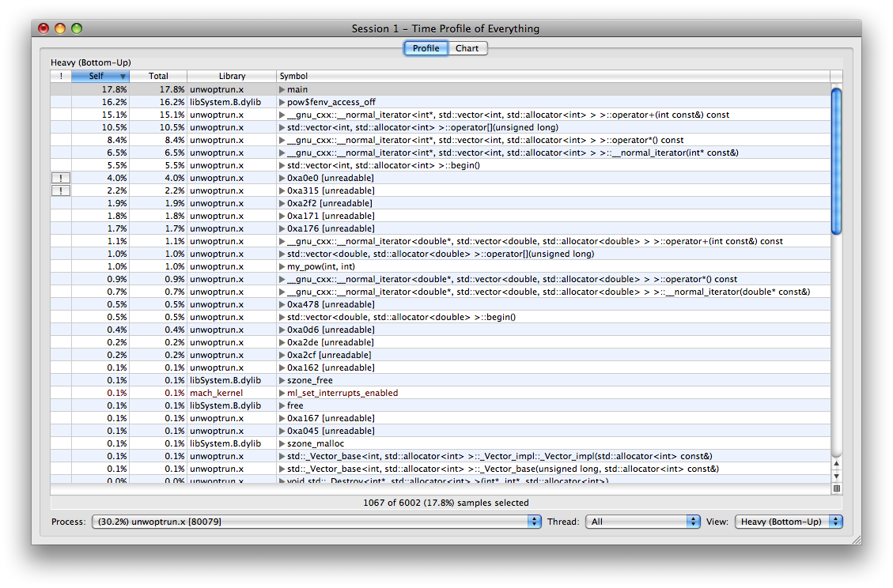Click the warning icon on the 0xa0e0 row
The height and width of the screenshot is (588, 893).
tap(61, 178)
